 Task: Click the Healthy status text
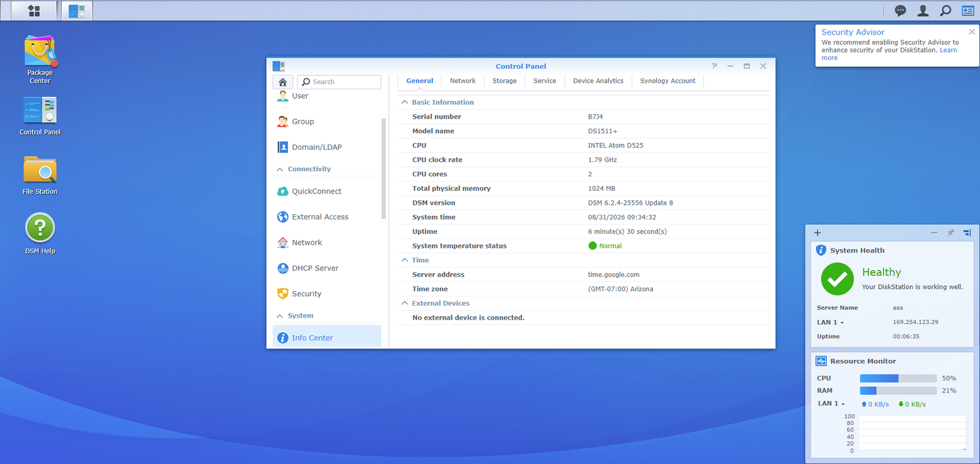coord(881,272)
